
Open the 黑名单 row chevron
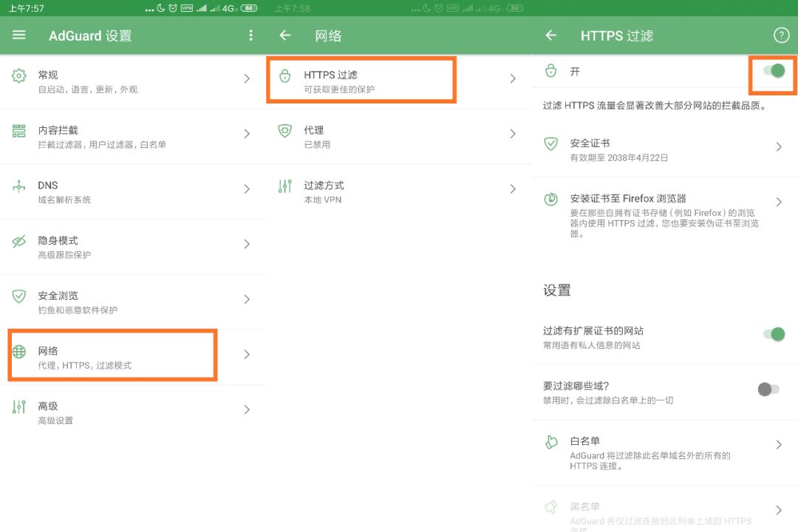point(779,510)
